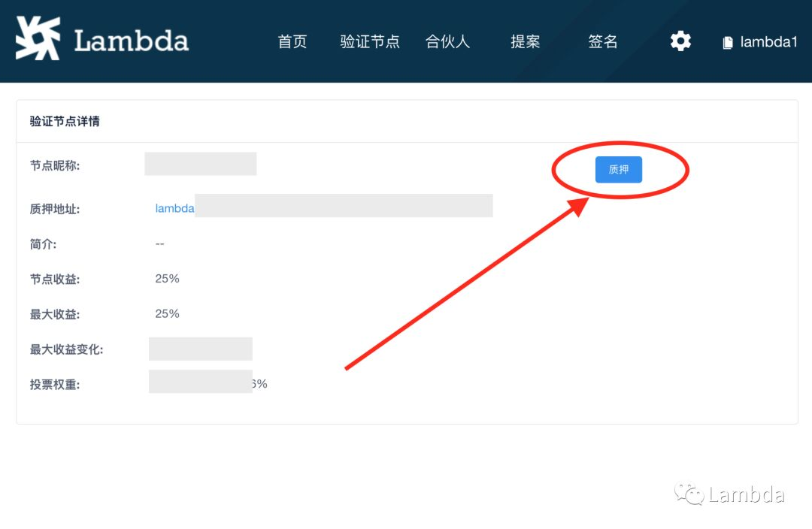
Task: Click the 最大收益变化 redacted value
Action: [200, 349]
